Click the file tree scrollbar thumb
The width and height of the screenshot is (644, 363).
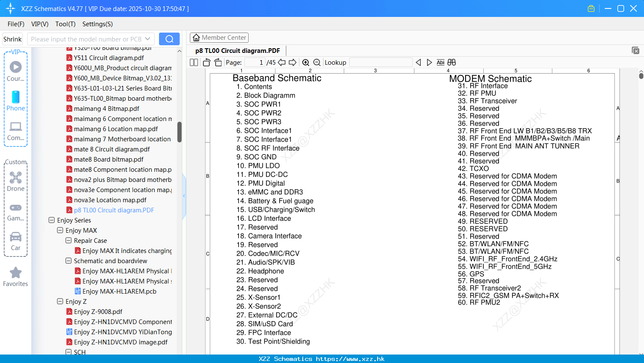(x=179, y=132)
